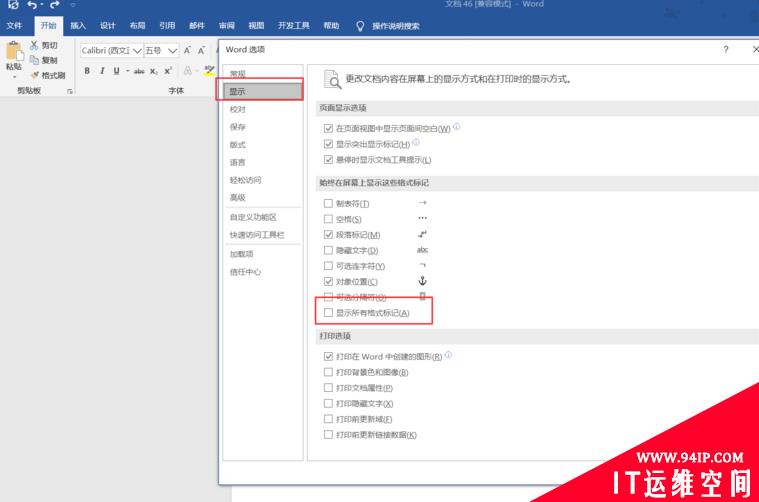Switch to the 布局 ribbon tab
The height and width of the screenshot is (502, 759).
click(x=137, y=26)
